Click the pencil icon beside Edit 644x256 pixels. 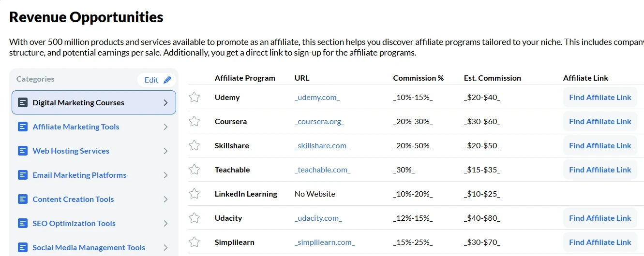click(167, 80)
